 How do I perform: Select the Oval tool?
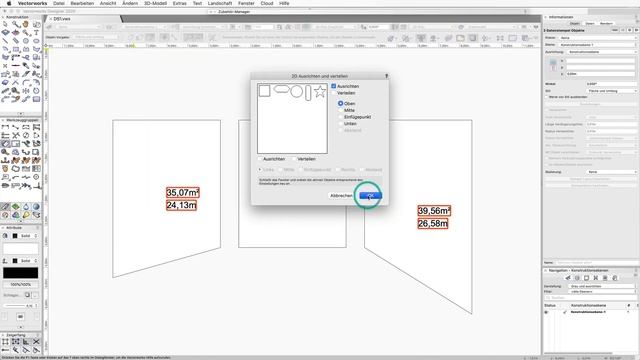(x=36, y=41)
